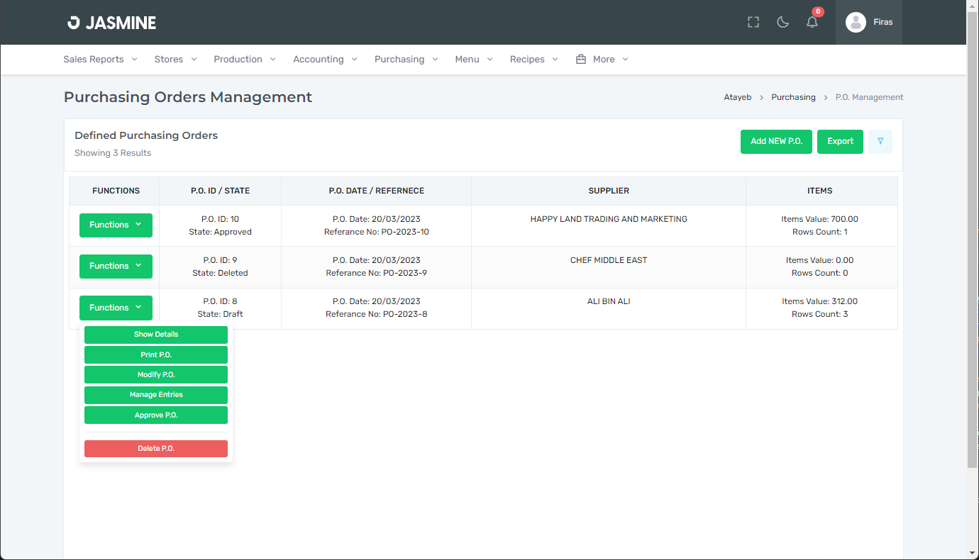Viewport: 979px width, 560px height.
Task: Click the Firas user avatar
Action: [x=856, y=22]
